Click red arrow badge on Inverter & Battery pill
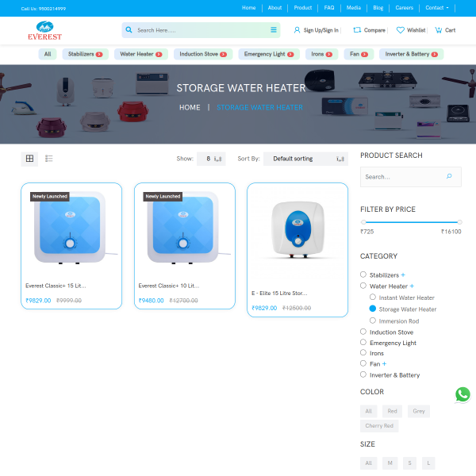The image size is (476, 476). point(435,54)
